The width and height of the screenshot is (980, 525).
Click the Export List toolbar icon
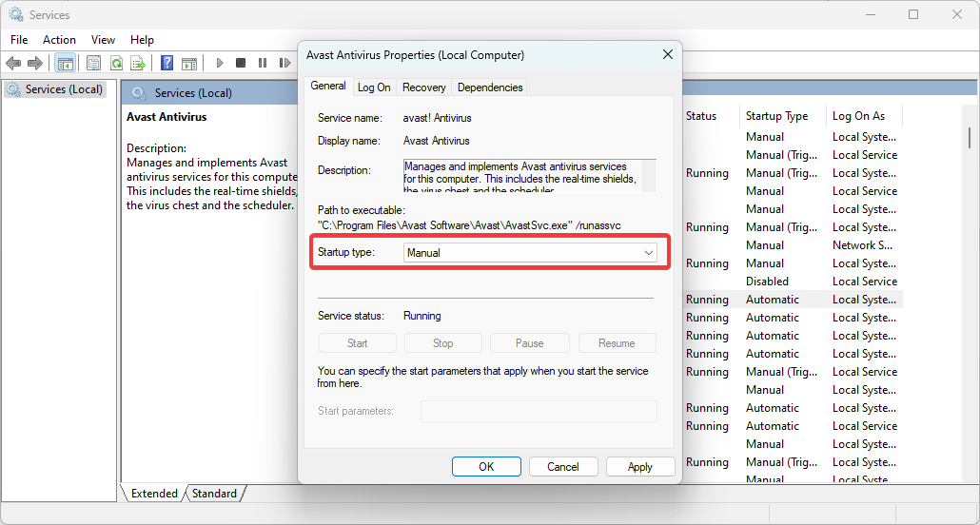click(x=138, y=63)
